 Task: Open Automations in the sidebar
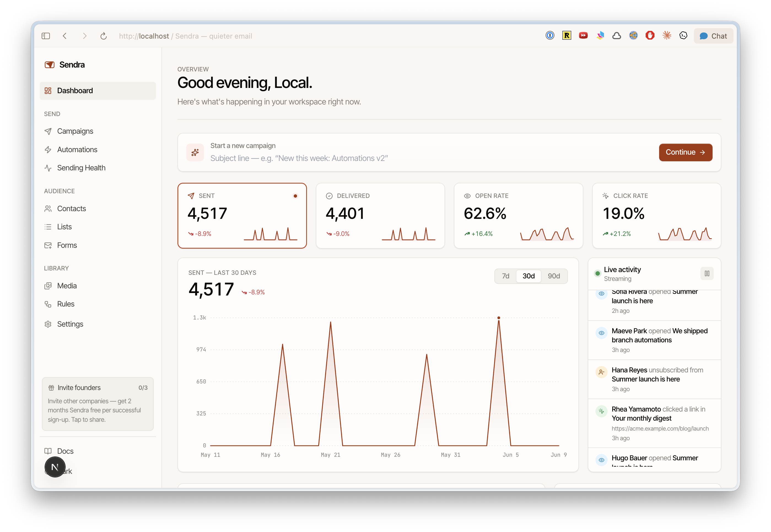point(98,150)
